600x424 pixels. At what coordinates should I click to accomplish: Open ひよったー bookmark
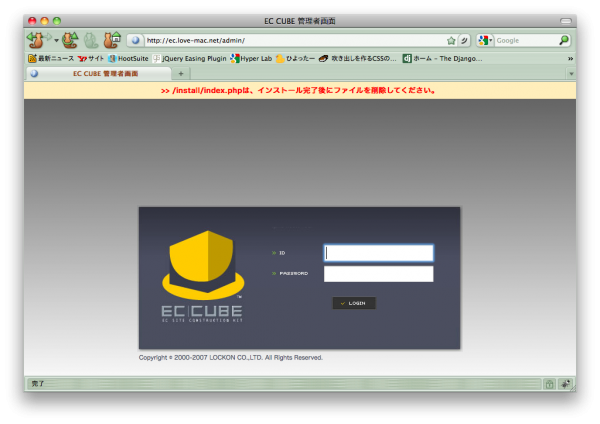click(295, 59)
